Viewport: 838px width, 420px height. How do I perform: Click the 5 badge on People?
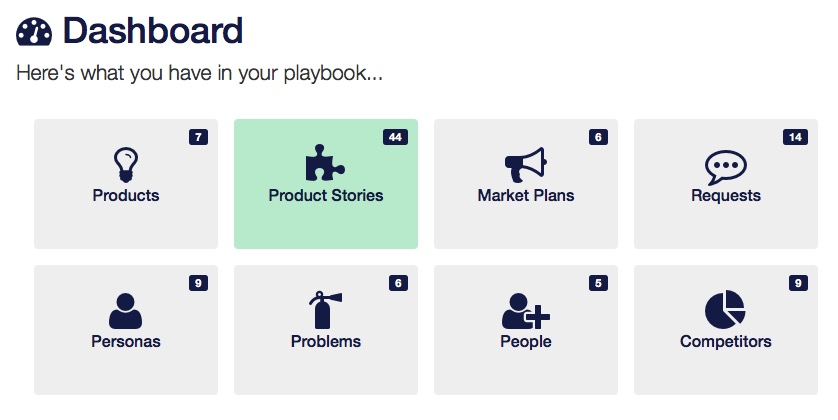click(599, 283)
